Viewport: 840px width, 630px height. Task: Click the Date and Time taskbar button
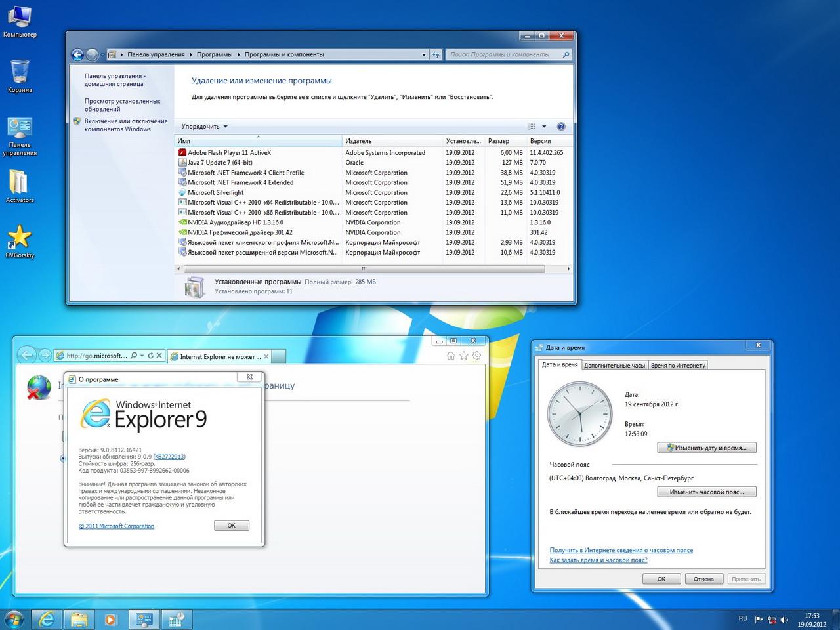[x=177, y=619]
